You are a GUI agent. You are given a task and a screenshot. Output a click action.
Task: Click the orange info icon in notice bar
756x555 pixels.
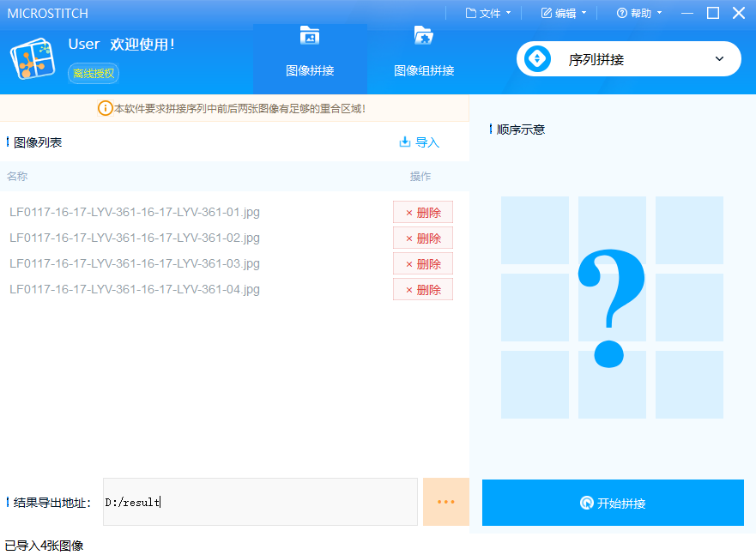[x=105, y=109]
